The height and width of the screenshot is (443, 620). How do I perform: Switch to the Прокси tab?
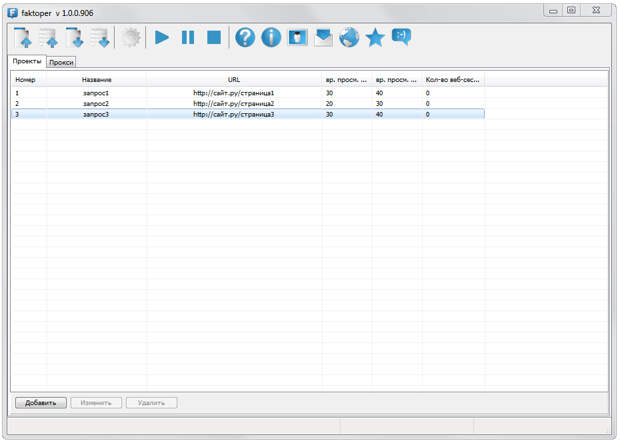point(61,62)
